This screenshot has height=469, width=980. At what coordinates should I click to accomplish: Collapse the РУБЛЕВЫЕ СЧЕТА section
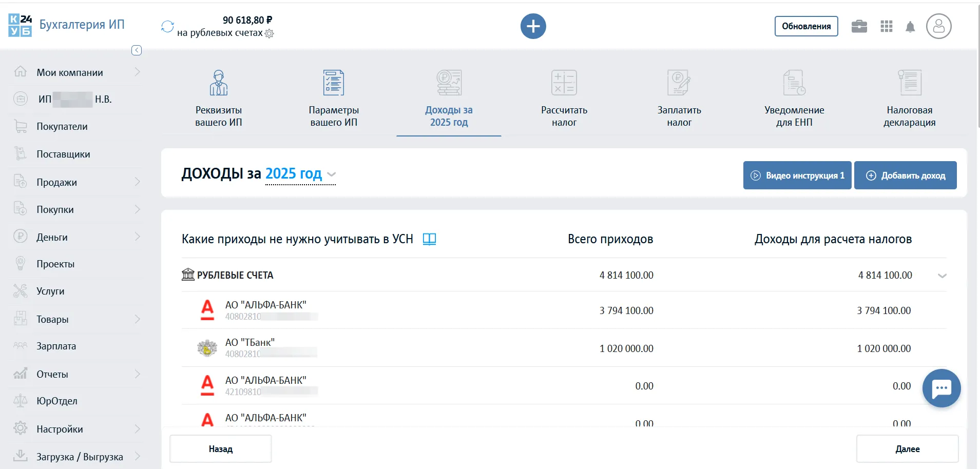941,276
